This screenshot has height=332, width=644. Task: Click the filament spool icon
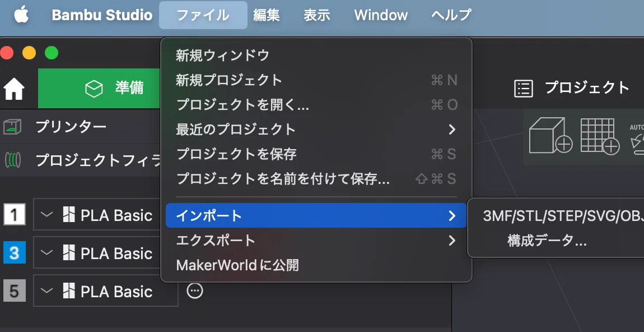(x=13, y=160)
